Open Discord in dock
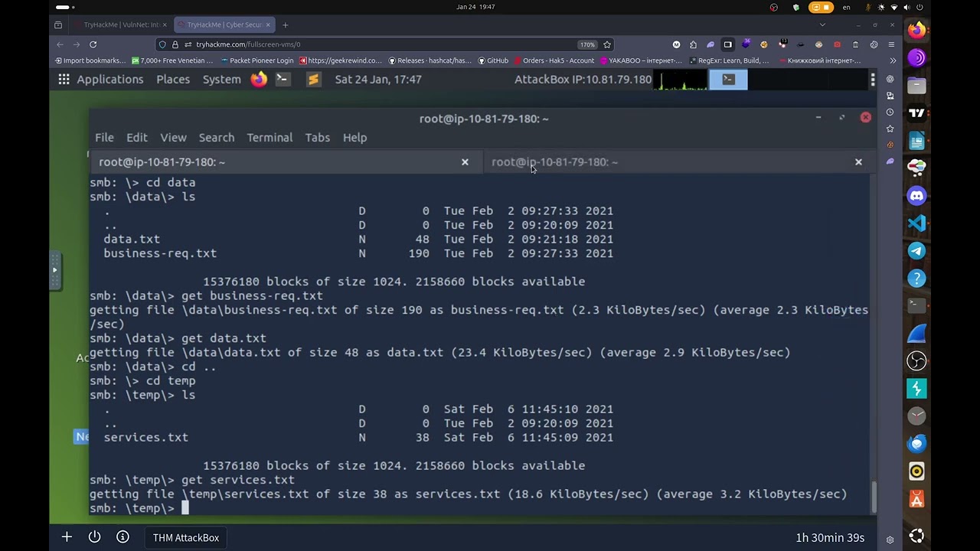 click(x=916, y=196)
